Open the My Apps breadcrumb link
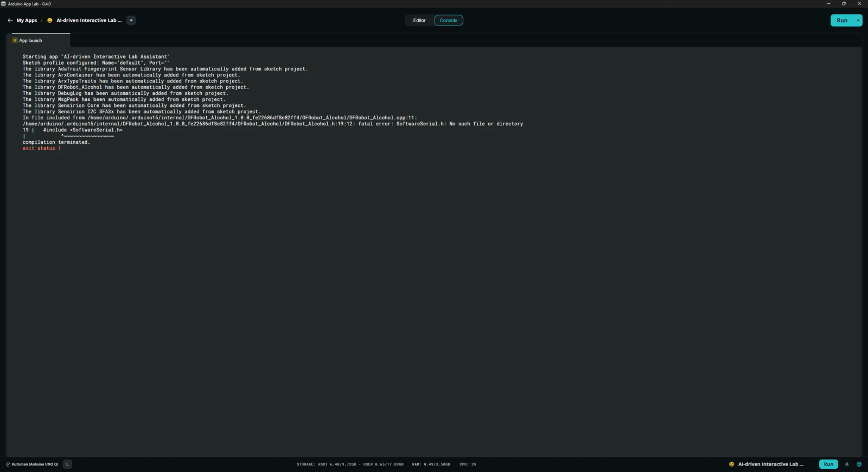 [x=27, y=21]
